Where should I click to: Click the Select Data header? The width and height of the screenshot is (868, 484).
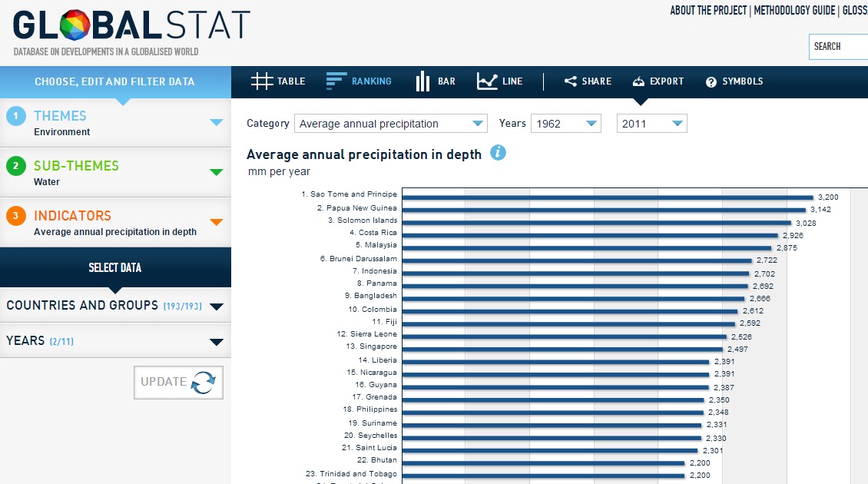(115, 267)
